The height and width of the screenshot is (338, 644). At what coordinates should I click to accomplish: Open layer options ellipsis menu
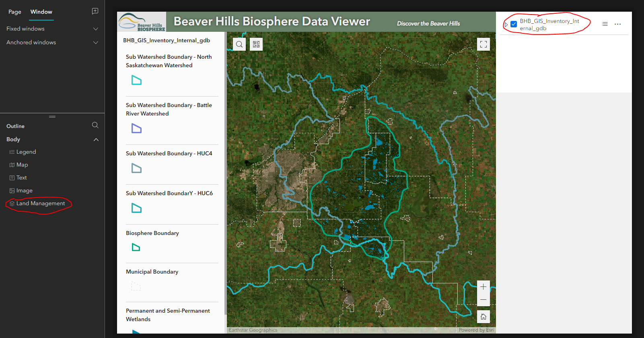pos(617,24)
